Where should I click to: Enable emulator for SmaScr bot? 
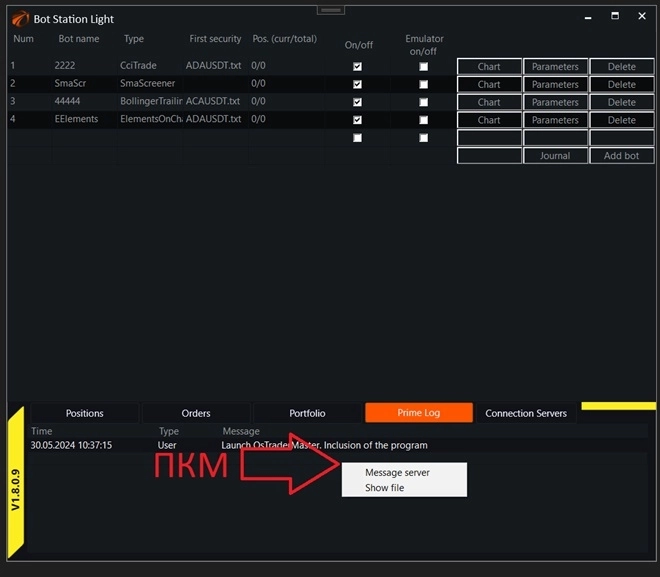click(x=423, y=84)
